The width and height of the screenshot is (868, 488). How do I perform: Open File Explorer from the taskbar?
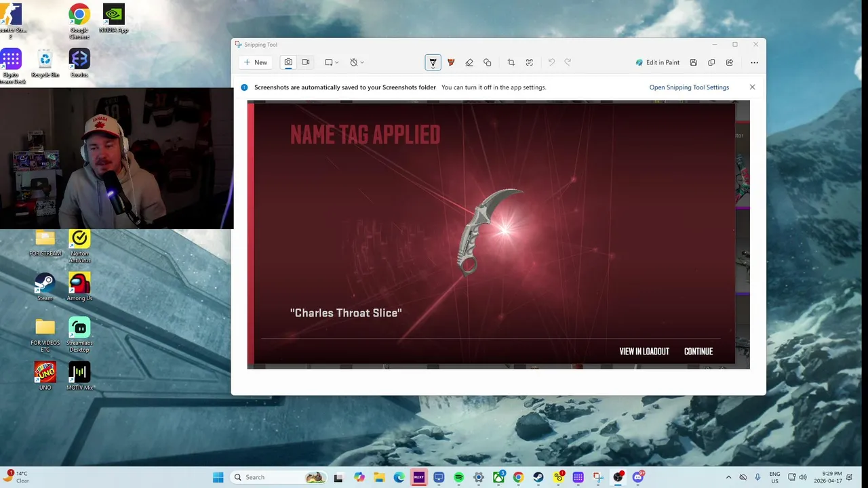tap(379, 477)
